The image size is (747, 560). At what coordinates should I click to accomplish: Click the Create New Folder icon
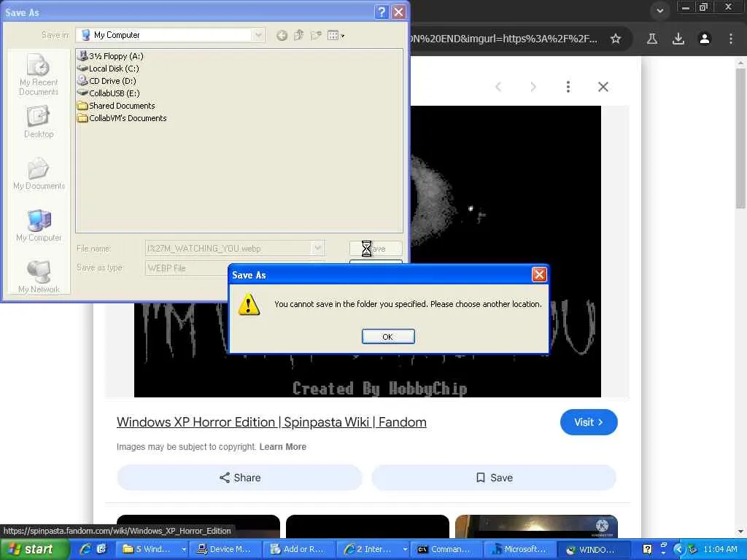(x=316, y=35)
